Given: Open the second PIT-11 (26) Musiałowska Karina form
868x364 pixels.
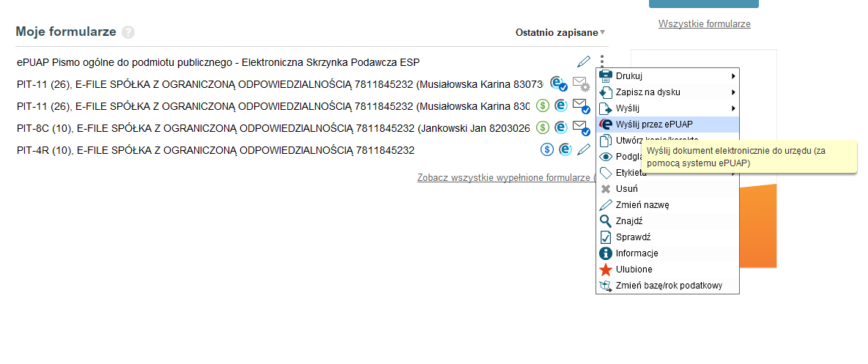Looking at the screenshot, I should pos(273,105).
